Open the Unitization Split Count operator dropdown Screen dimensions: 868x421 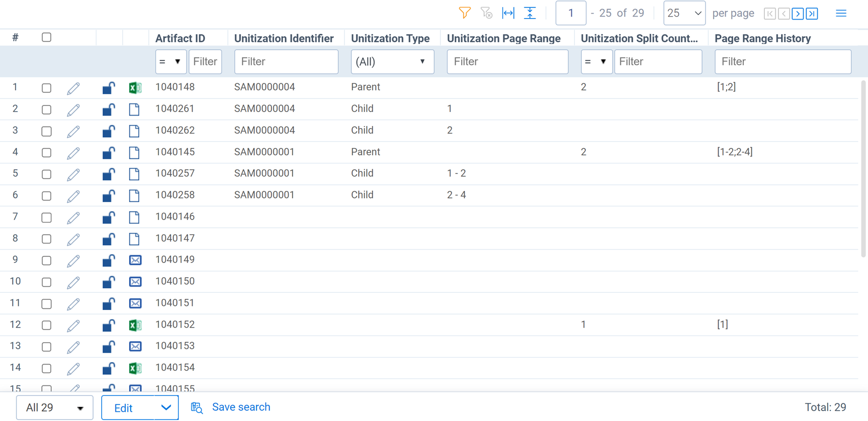596,62
